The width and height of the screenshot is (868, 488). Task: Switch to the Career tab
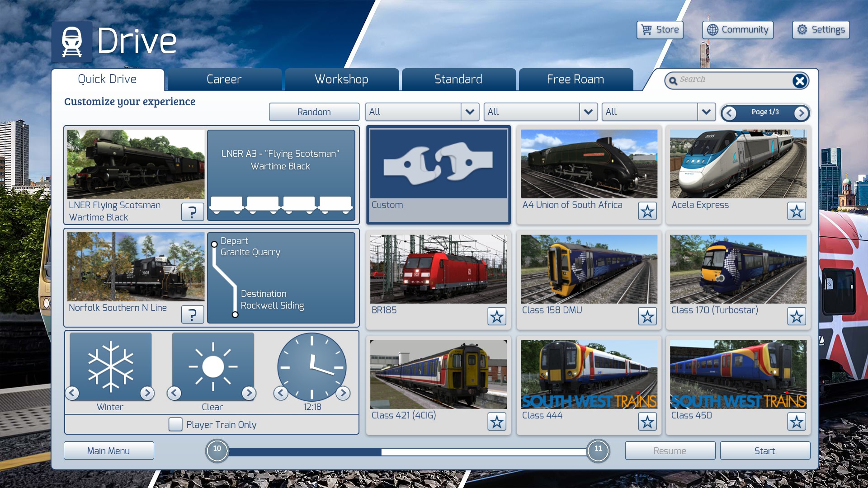click(x=224, y=80)
